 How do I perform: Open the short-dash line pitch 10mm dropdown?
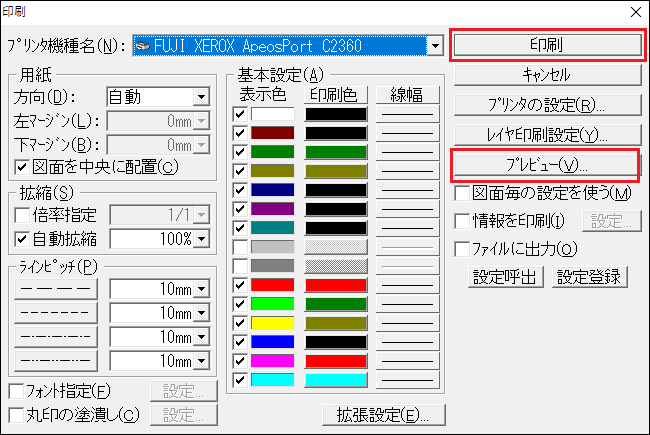[201, 313]
